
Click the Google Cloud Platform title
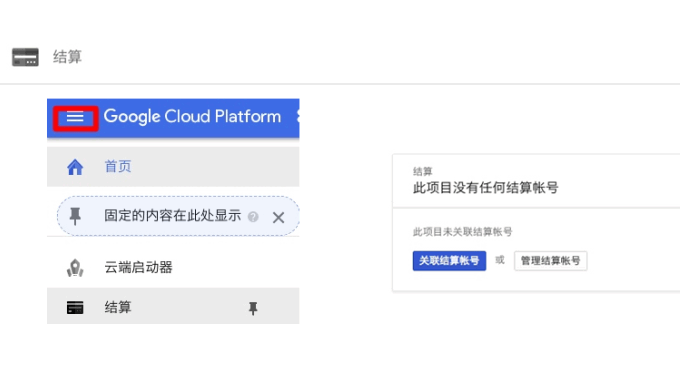pos(192,117)
